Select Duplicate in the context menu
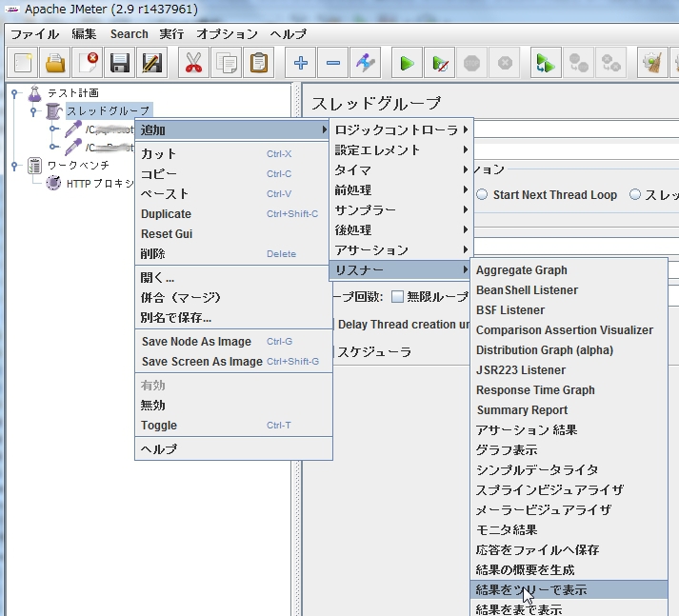 coord(234,214)
